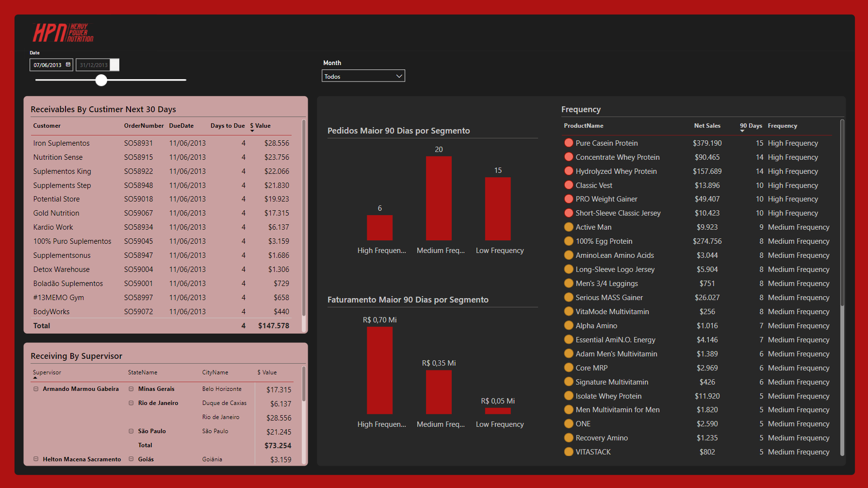Select the Low Frequency bar in Faturamento chart
The width and height of the screenshot is (868, 488).
tap(498, 411)
